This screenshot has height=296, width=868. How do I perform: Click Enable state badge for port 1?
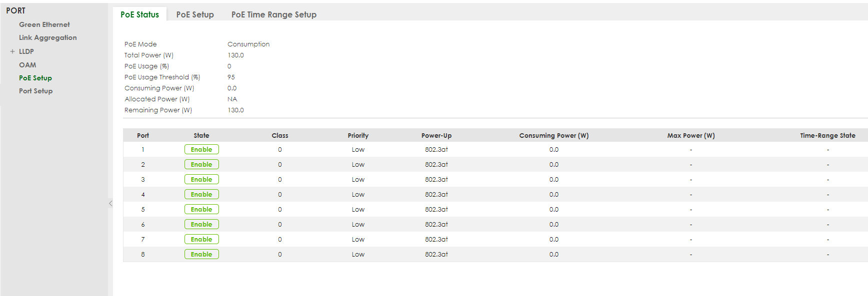[x=201, y=149]
